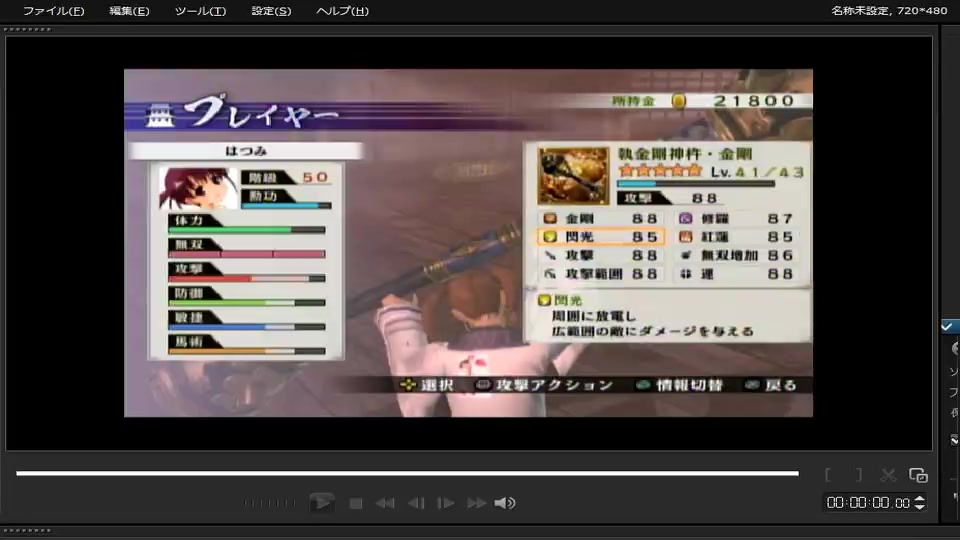Step back one frame
This screenshot has height=540, width=960.
(x=416, y=503)
